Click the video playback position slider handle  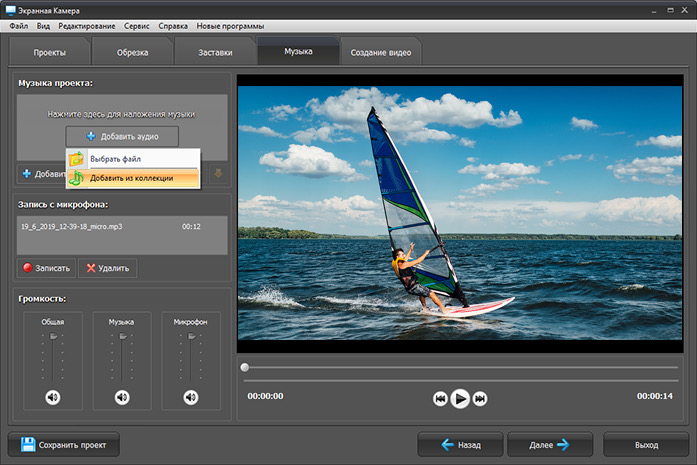coord(244,368)
